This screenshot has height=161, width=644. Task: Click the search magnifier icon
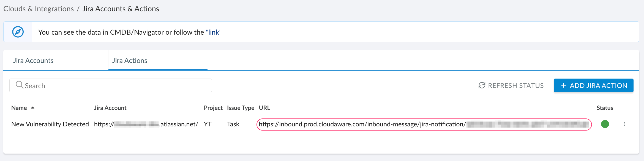[x=19, y=85]
